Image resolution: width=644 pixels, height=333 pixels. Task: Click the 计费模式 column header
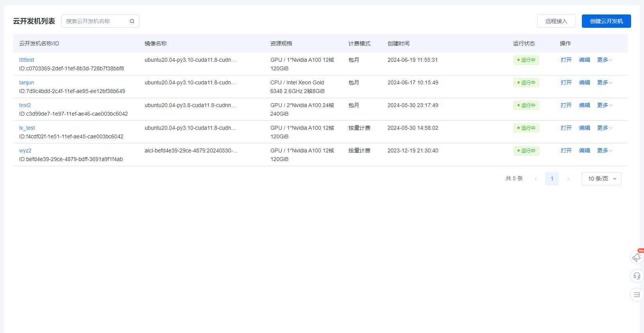(360, 43)
